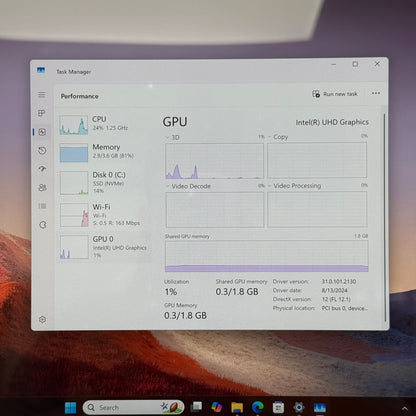
Task: Click the CPU mini graph thumbnail
Action: point(74,125)
